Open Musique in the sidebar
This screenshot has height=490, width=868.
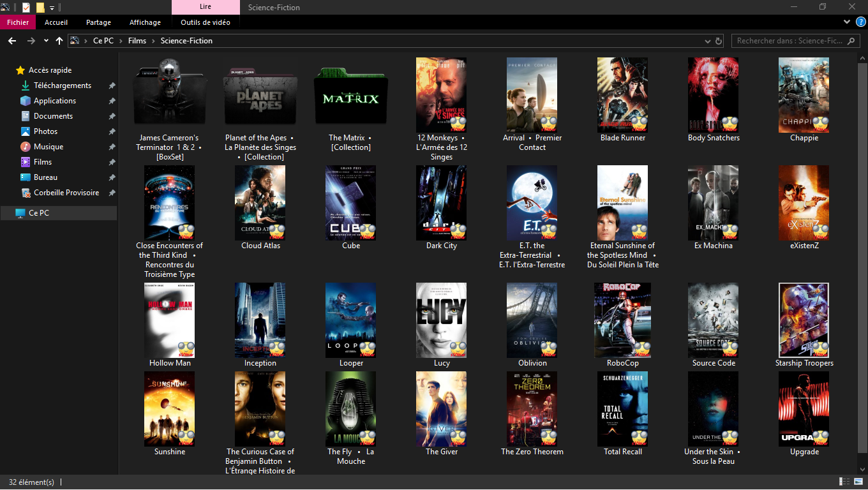[x=49, y=147]
